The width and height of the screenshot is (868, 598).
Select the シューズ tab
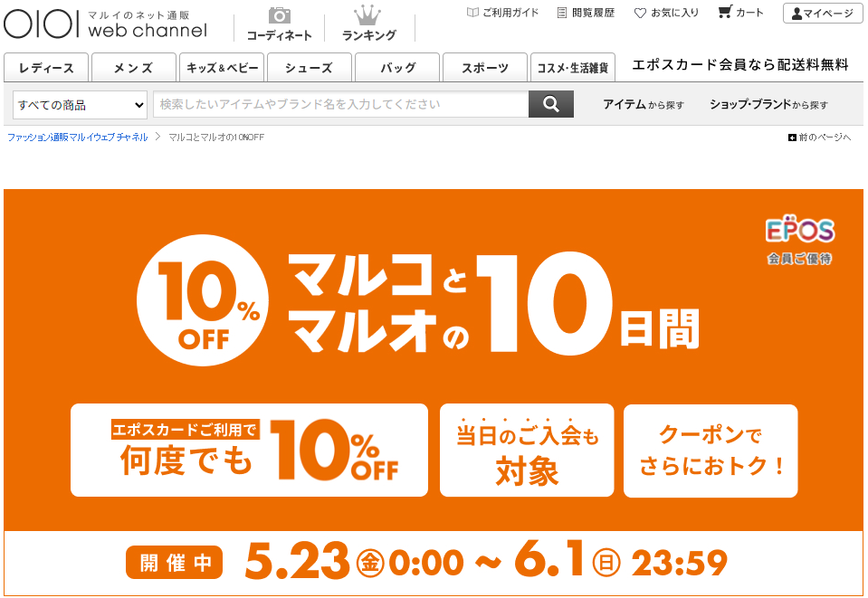coord(309,68)
